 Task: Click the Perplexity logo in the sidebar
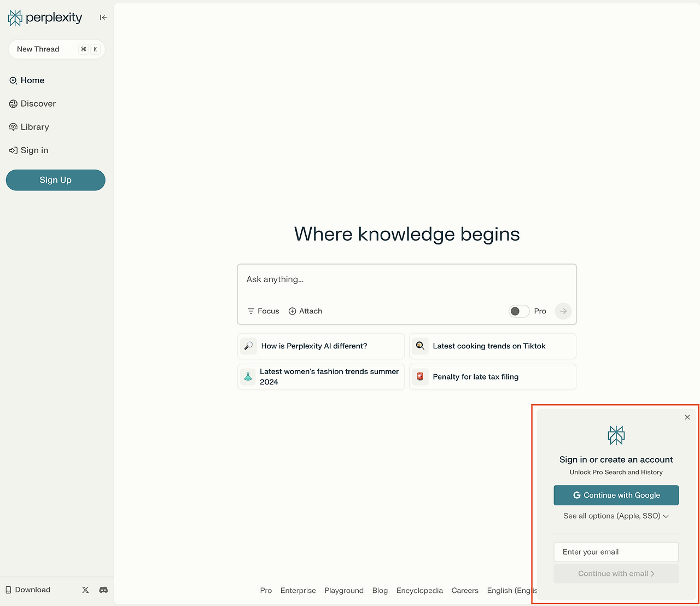tap(45, 18)
